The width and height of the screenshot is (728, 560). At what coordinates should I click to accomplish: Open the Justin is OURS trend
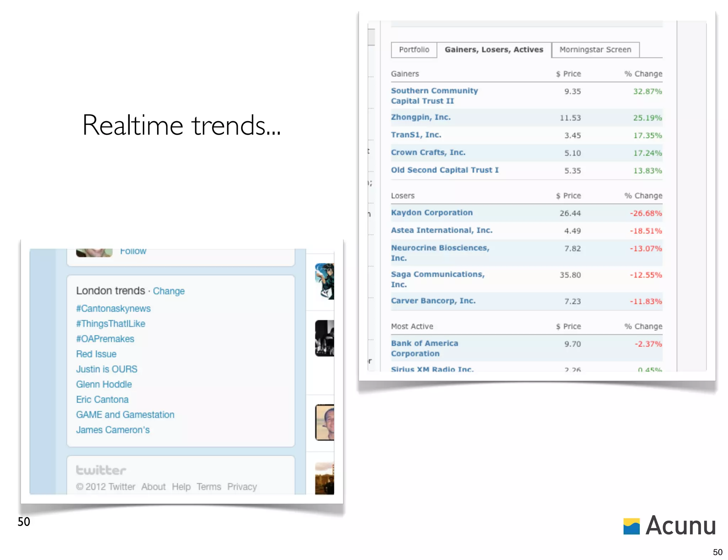[x=107, y=369]
